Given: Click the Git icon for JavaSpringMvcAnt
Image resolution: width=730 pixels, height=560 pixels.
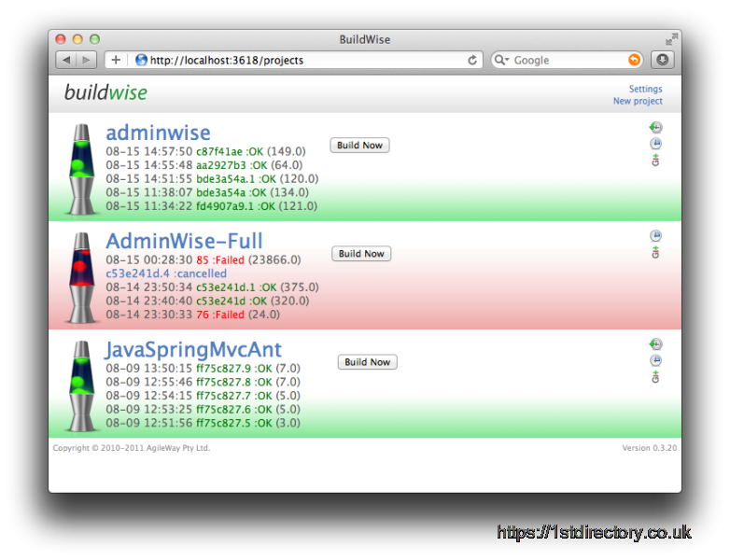Looking at the screenshot, I should pyautogui.click(x=655, y=376).
